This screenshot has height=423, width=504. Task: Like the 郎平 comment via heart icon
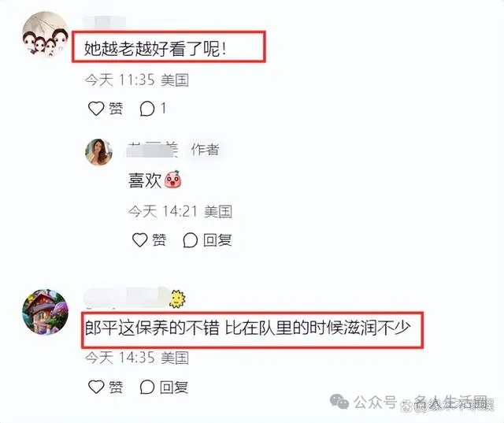click(96, 387)
